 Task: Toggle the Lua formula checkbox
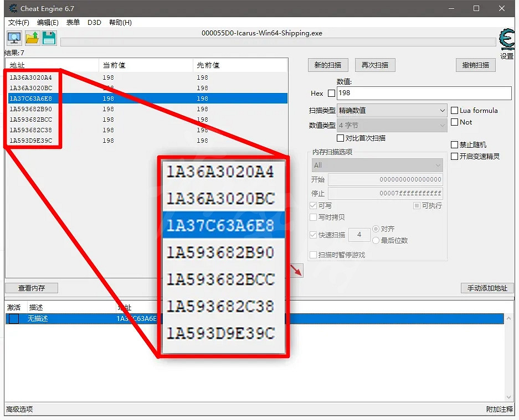pos(455,111)
